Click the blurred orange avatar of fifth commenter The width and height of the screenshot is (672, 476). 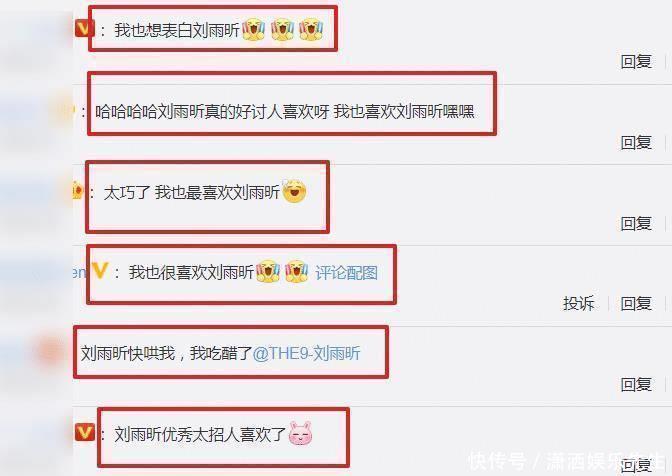click(51, 351)
